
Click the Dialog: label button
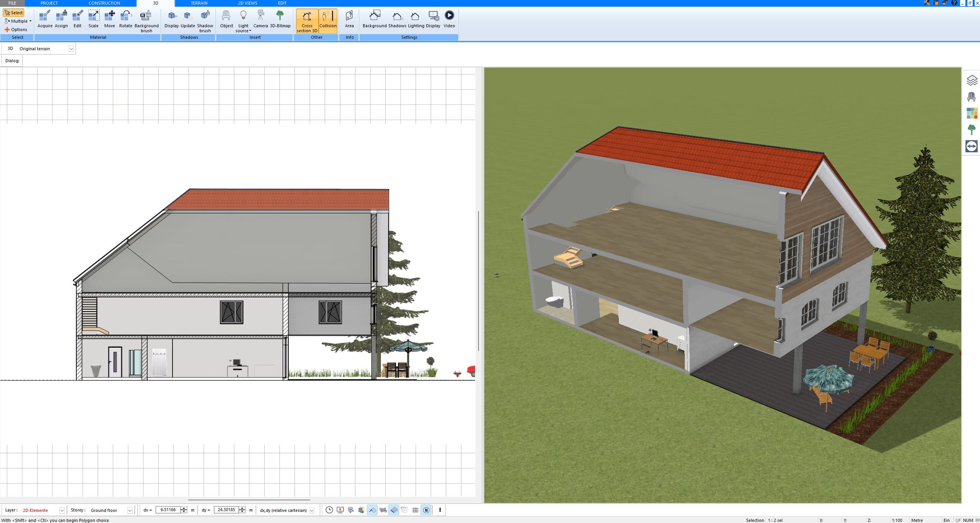coord(12,61)
